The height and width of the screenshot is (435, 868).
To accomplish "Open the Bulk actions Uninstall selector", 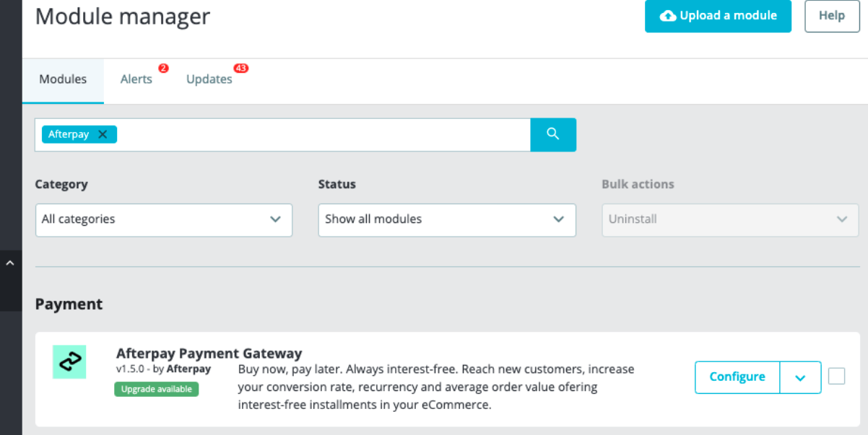I will [x=729, y=220].
